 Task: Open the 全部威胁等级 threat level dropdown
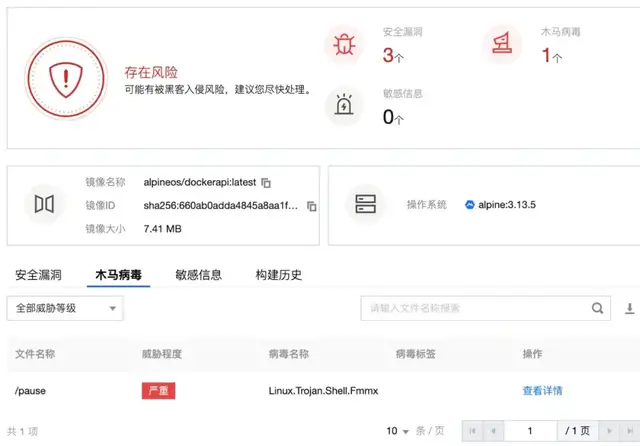[65, 308]
